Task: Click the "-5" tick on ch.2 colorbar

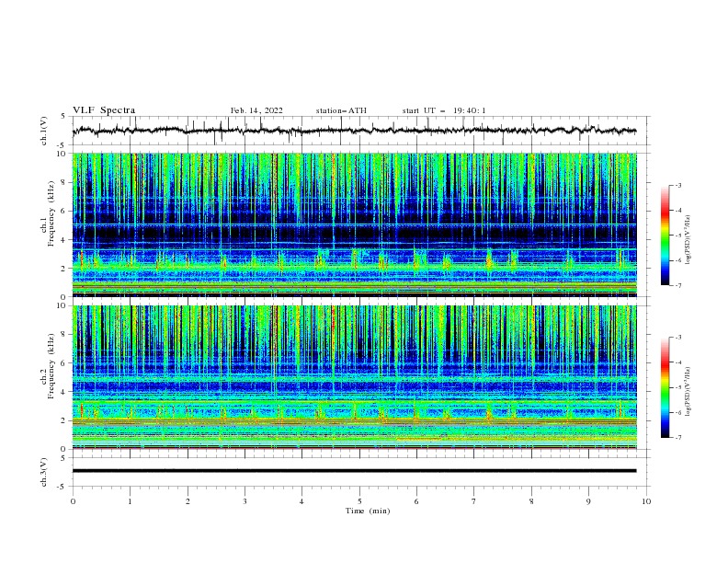Action: [677, 387]
